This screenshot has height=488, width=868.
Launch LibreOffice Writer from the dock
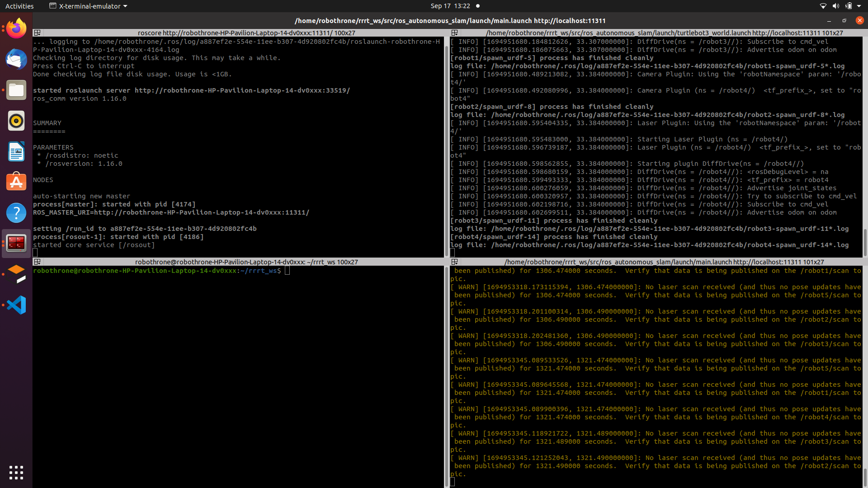[16, 151]
